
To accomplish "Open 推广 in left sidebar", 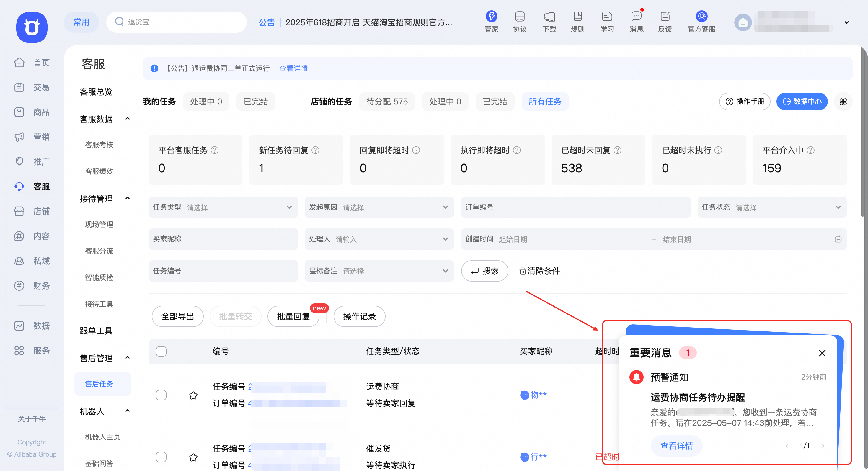I will (x=32, y=161).
